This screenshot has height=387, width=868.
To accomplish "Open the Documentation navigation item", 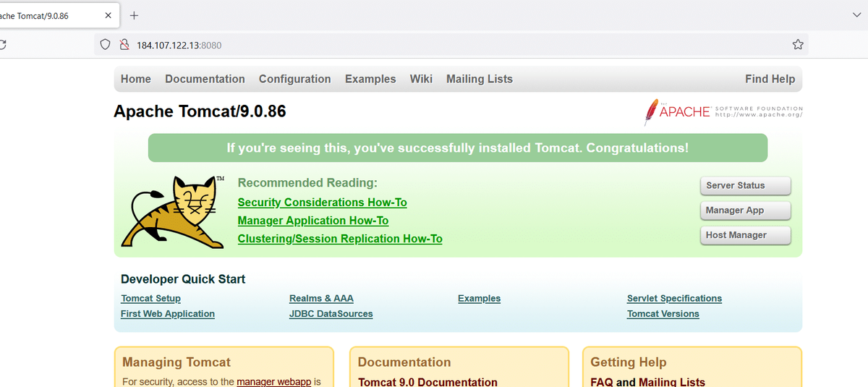I will pos(205,79).
